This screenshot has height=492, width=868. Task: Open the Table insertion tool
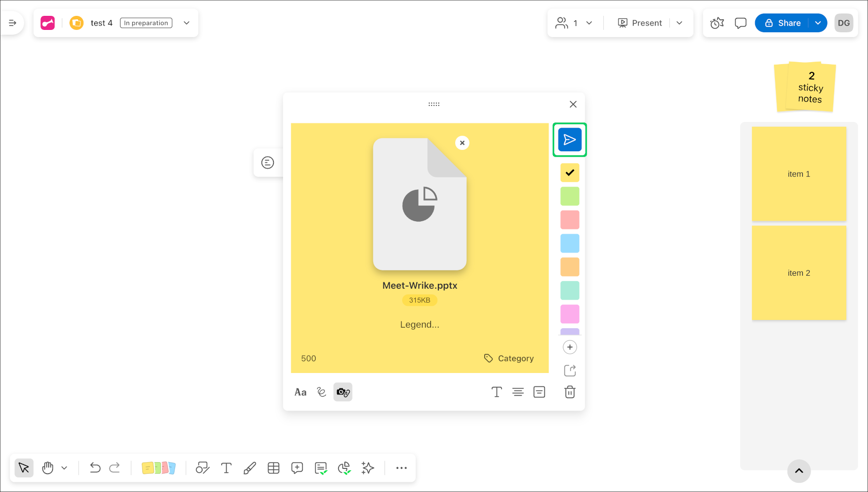[x=273, y=467]
